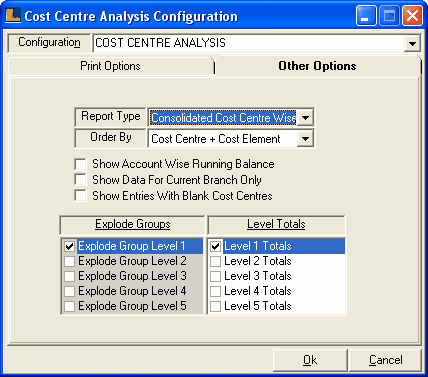Check Level 4 Totals checkbox

[215, 291]
